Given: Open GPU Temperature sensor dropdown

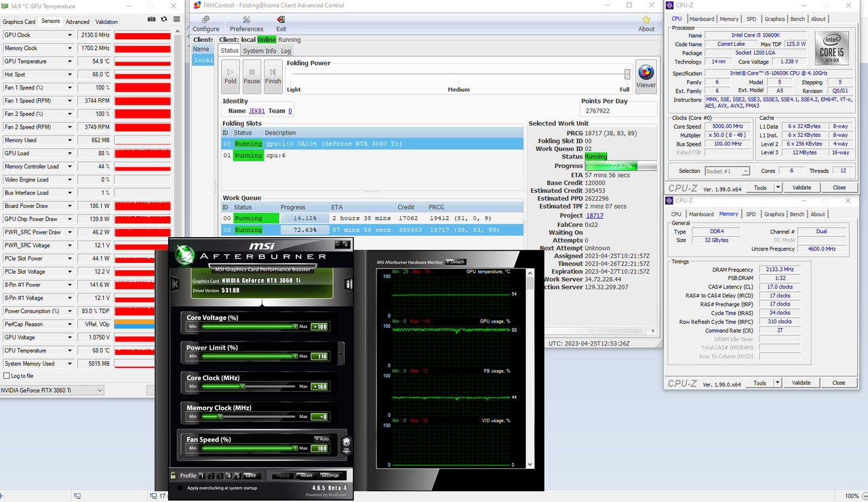Looking at the screenshot, I should (x=69, y=61).
